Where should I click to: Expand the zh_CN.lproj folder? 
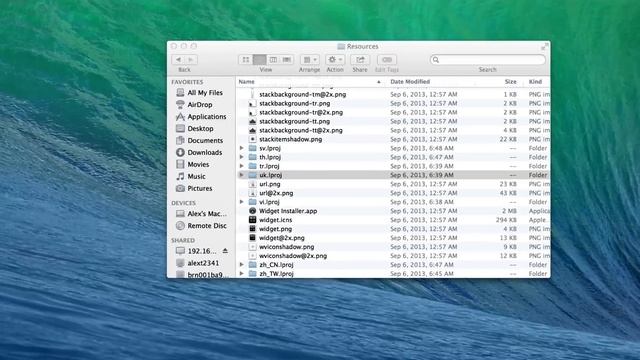(241, 265)
